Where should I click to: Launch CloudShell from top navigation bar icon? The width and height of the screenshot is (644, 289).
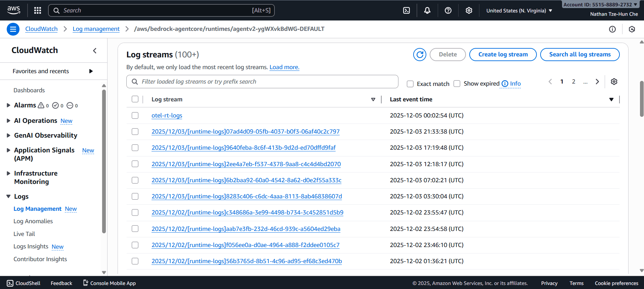pyautogui.click(x=406, y=10)
